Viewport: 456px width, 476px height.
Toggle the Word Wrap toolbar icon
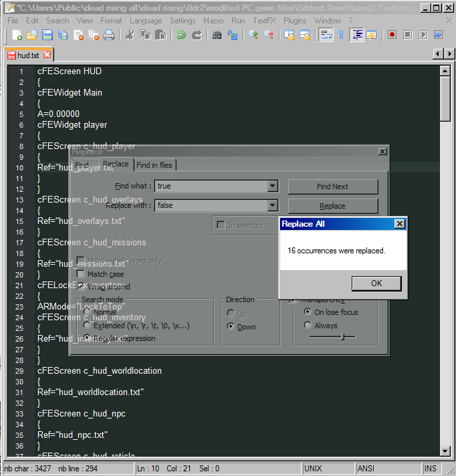click(326, 35)
